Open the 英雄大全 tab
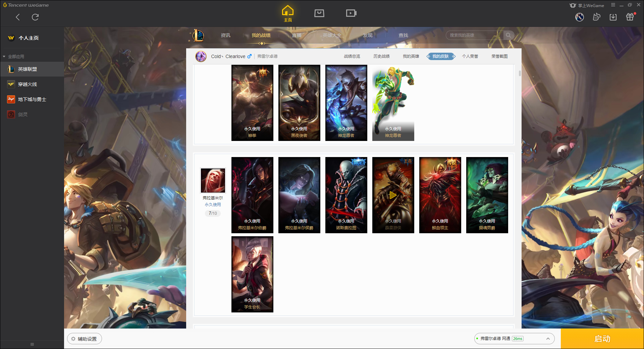The width and height of the screenshot is (644, 349). click(332, 35)
